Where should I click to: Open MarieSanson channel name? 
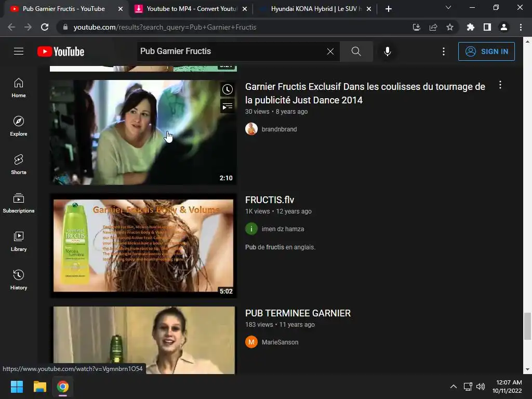click(x=280, y=342)
